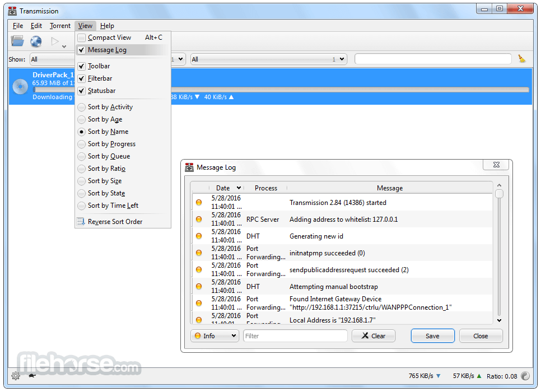Click the info bullet on the sendpublicaddressrequest row
Viewport: 541px width, 392px height.
click(199, 269)
